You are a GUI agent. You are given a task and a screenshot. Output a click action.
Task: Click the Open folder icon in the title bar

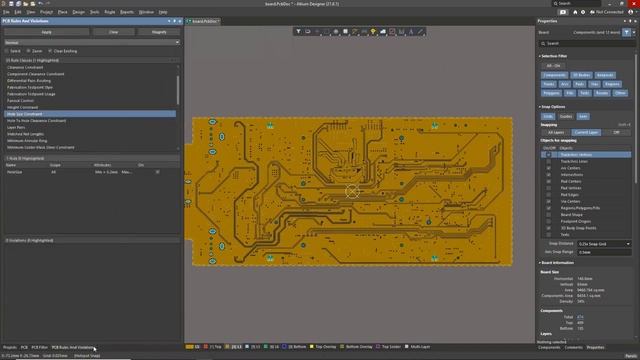coord(26,4)
